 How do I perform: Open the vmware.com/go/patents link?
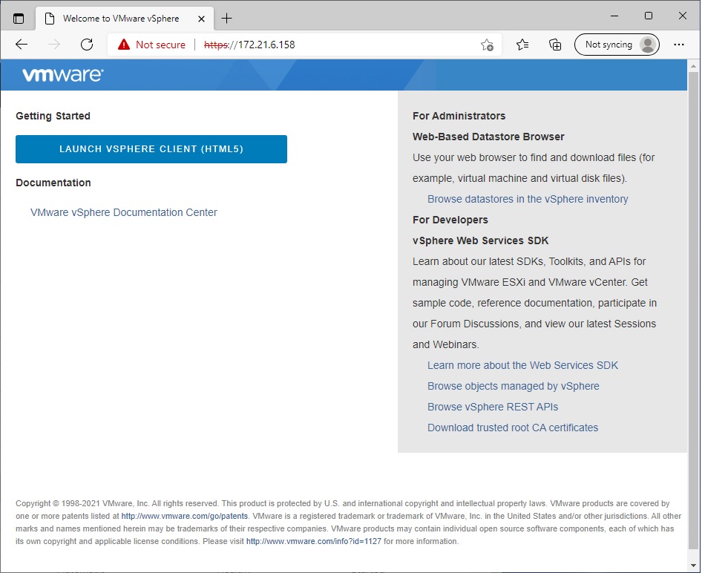(184, 516)
